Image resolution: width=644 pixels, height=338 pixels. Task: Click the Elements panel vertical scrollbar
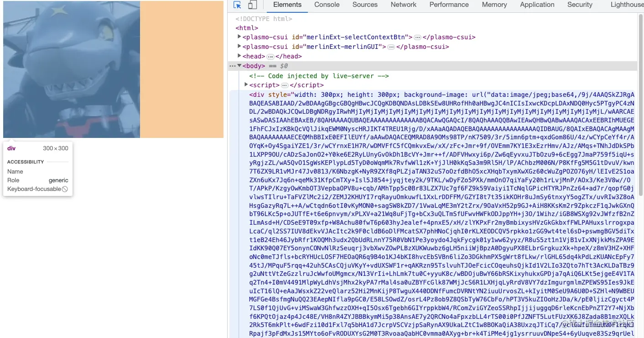click(x=641, y=105)
